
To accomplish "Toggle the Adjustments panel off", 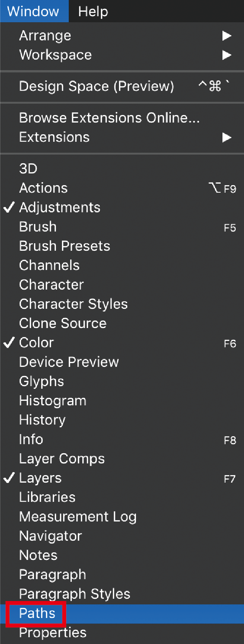I will pyautogui.click(x=60, y=207).
